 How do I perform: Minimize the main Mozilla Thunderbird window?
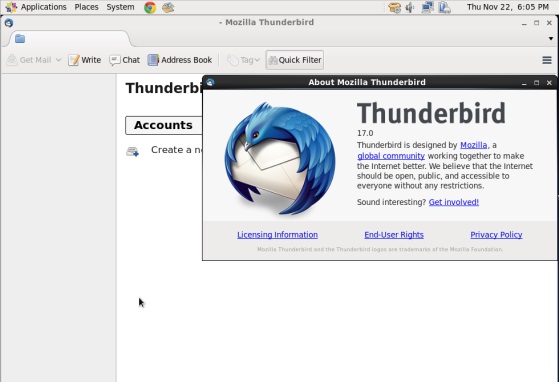[x=524, y=23]
